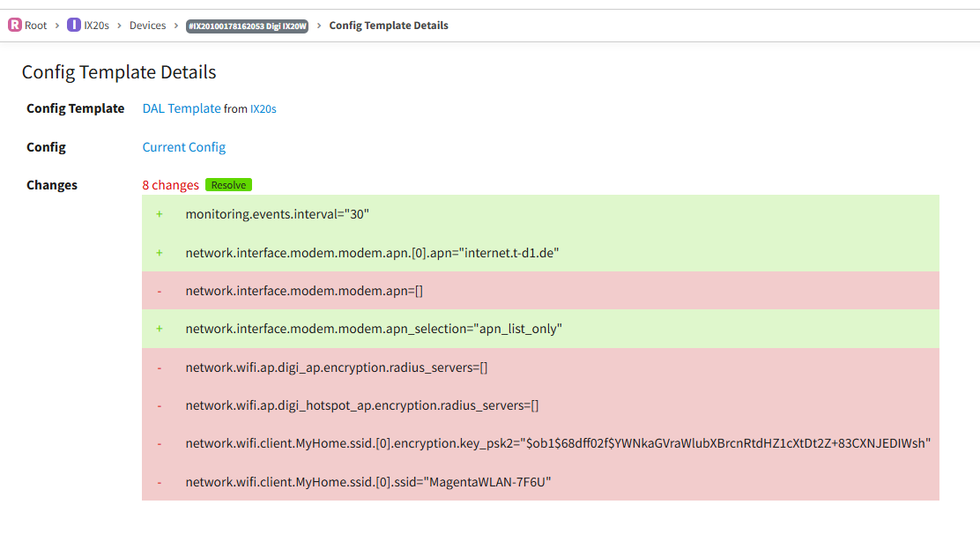Open Devices breadcrumb
This screenshot has width=980, height=549.
[x=147, y=26]
